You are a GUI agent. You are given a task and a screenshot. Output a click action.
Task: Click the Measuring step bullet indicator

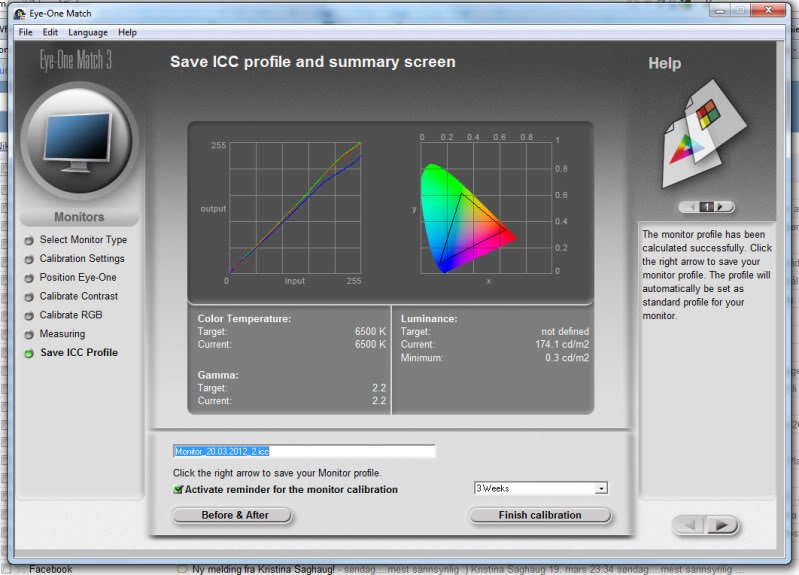[29, 334]
